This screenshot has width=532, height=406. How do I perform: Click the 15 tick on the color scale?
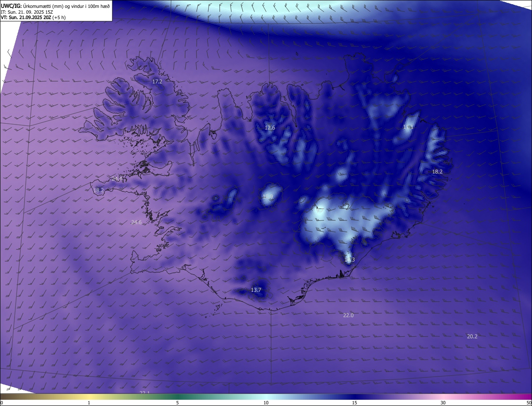click(355, 403)
